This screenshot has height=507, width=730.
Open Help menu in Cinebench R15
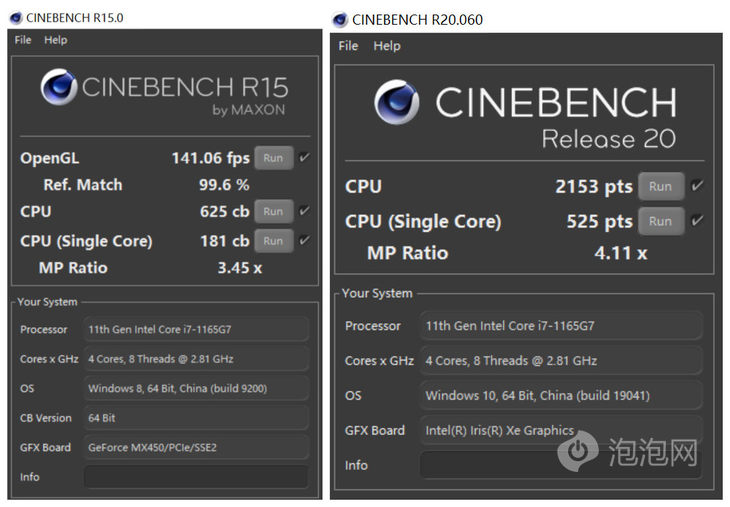pos(56,40)
